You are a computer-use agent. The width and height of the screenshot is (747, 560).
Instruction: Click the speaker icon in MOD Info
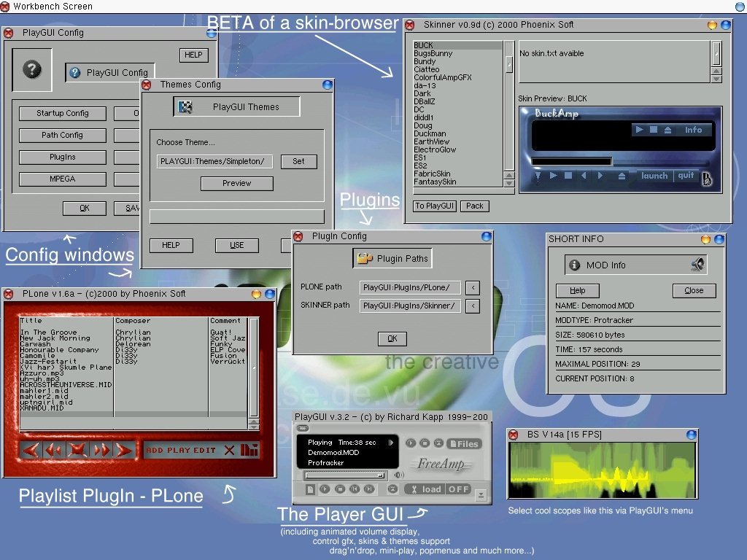click(698, 265)
